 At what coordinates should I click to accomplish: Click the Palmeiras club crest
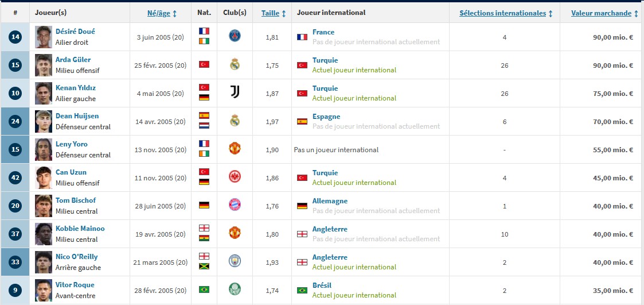[235, 289]
